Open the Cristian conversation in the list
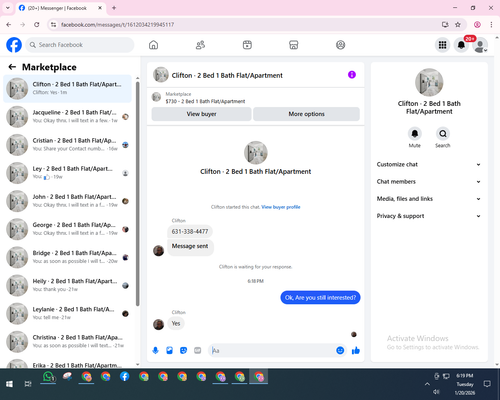The image size is (500, 400). [x=67, y=145]
